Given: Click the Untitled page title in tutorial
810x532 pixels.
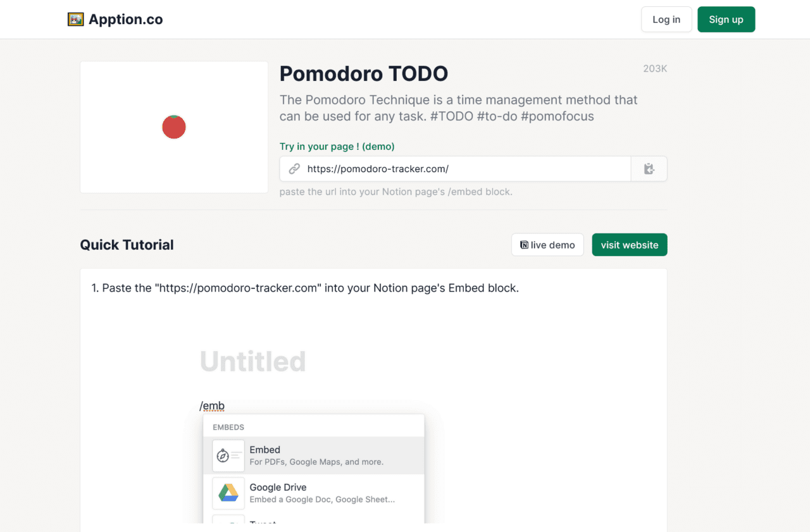Looking at the screenshot, I should coord(253,362).
